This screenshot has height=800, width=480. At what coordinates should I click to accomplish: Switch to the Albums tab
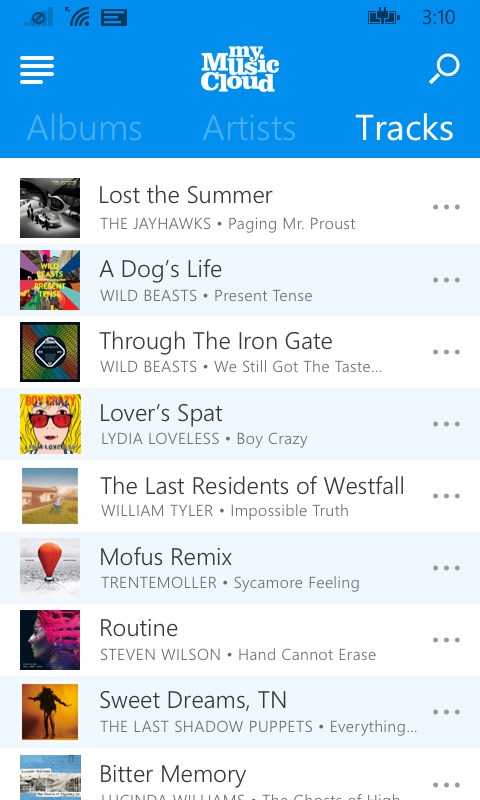84,128
